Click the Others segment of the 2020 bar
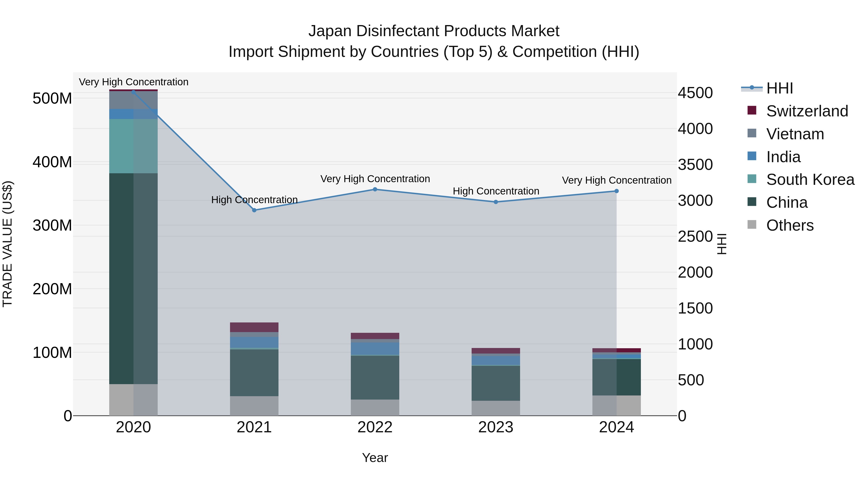The image size is (868, 488). [133, 400]
